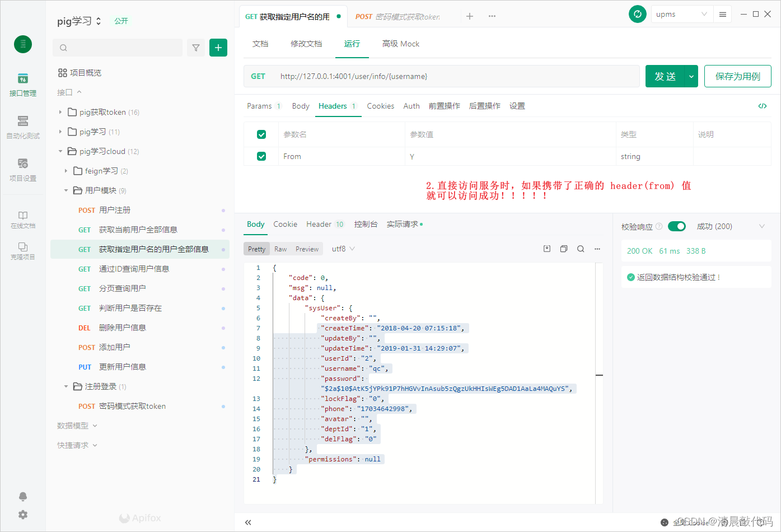This screenshot has width=781, height=532.
Task: Expand the pig学习 (11) folder
Action: (60, 132)
